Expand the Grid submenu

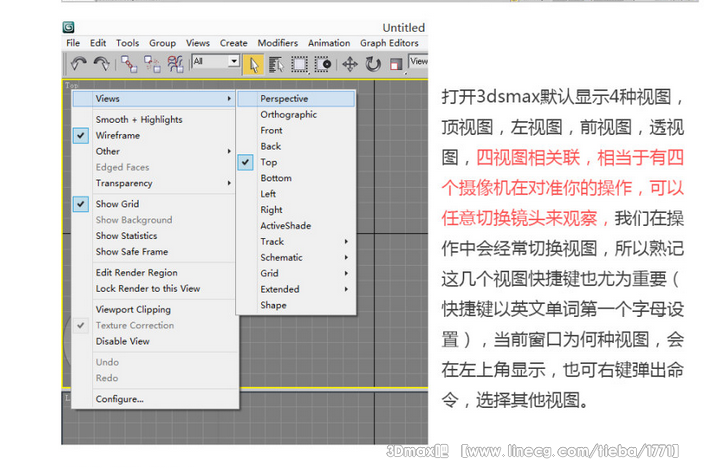coord(296,273)
